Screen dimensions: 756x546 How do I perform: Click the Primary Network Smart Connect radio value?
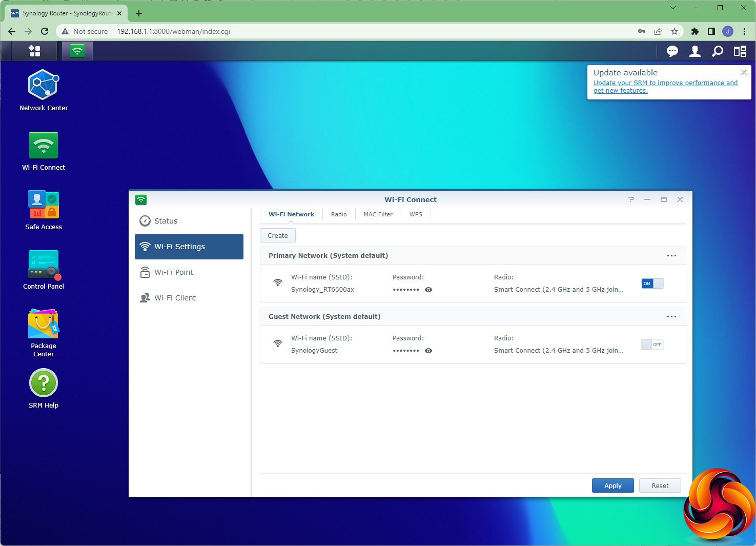click(x=559, y=290)
